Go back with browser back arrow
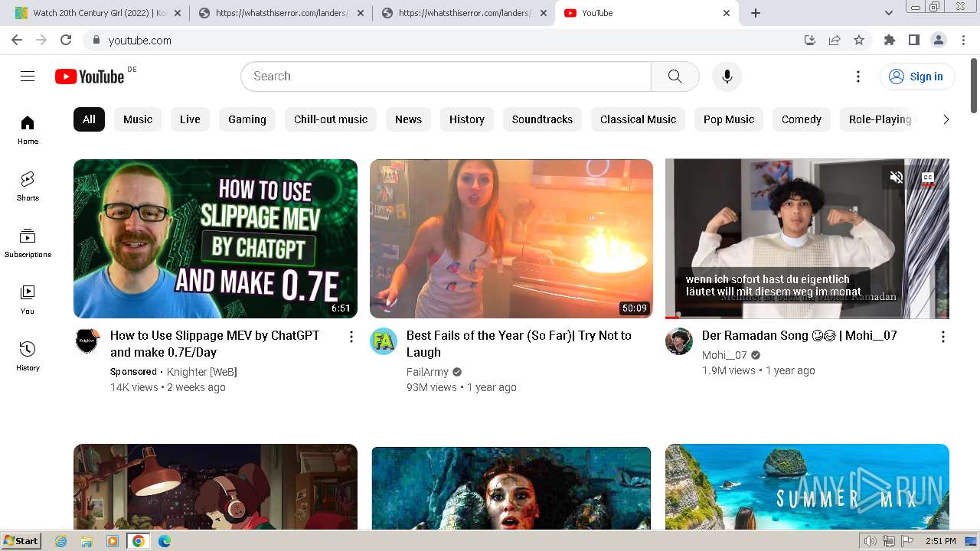 tap(17, 40)
